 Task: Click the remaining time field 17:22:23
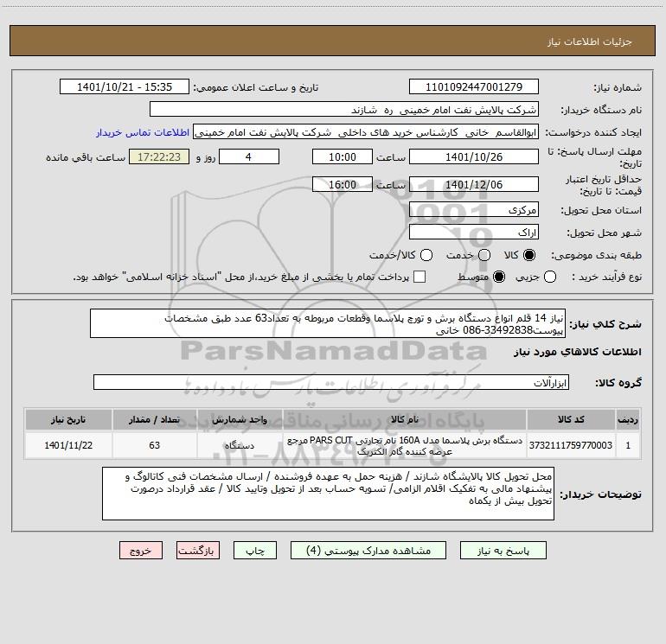click(159, 156)
